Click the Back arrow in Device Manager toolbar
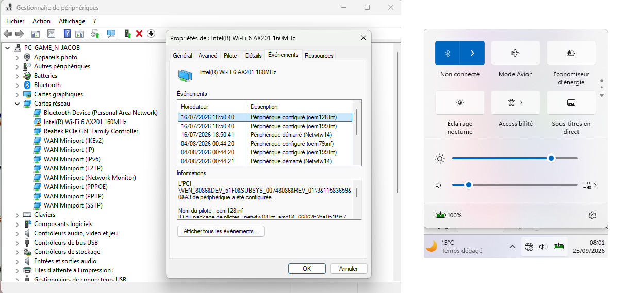This screenshot has width=644, height=293. 8,33
